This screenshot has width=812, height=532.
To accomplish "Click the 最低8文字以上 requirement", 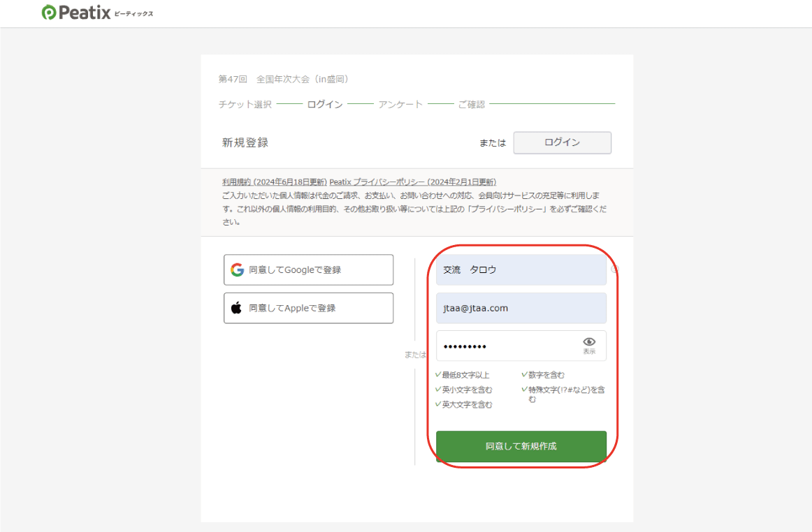I will [465, 375].
